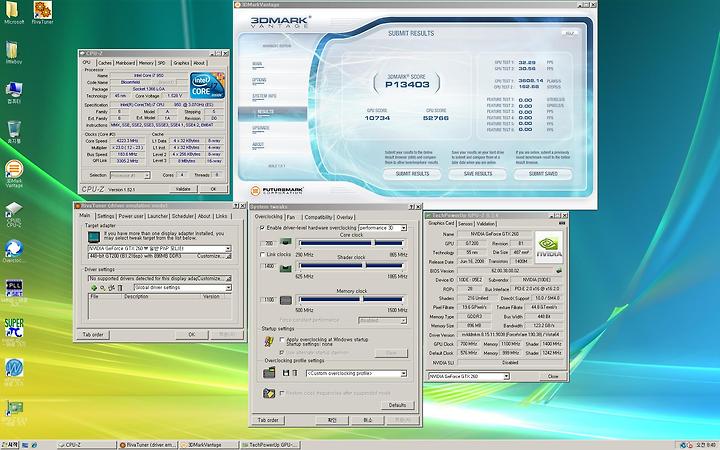
Task: Click the Defaults button in System tweaks
Action: click(397, 405)
